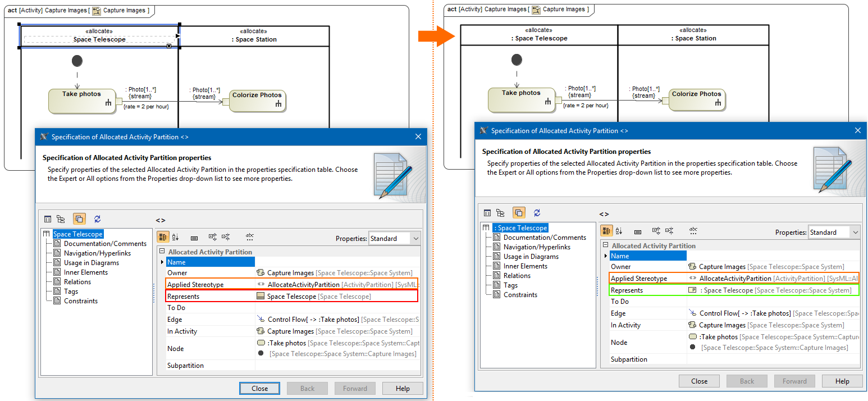868x401 pixels.
Task: Click Name value field in green-boxed Represents dialog
Action: 773,256
